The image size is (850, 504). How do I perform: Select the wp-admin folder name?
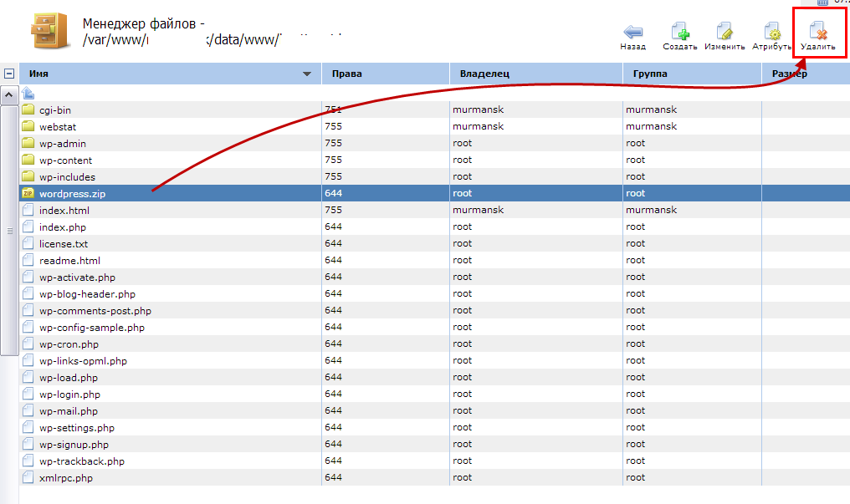[63, 144]
